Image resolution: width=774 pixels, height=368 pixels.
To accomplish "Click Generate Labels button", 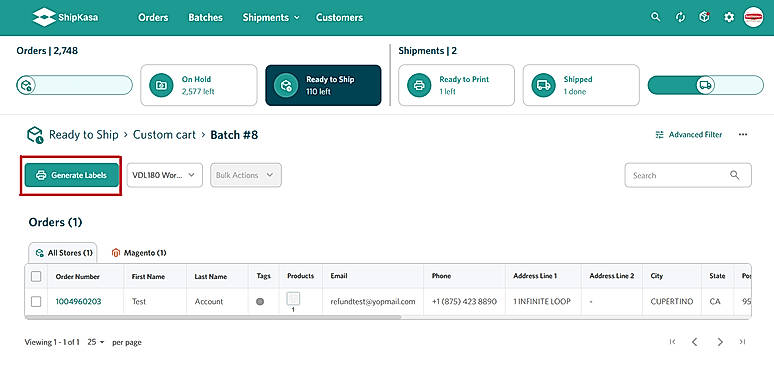I will (72, 175).
